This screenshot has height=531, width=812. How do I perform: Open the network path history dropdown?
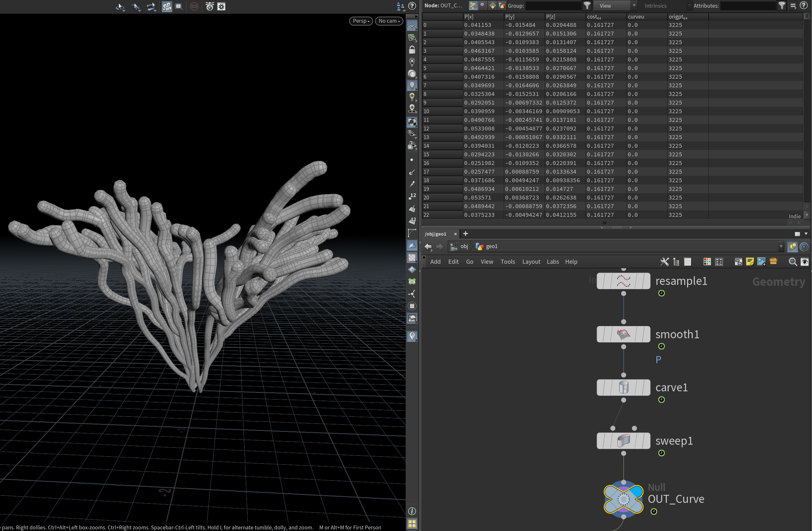pos(781,246)
